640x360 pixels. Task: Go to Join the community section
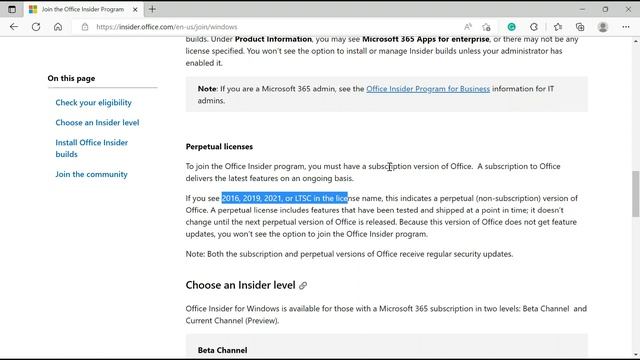coord(91,174)
